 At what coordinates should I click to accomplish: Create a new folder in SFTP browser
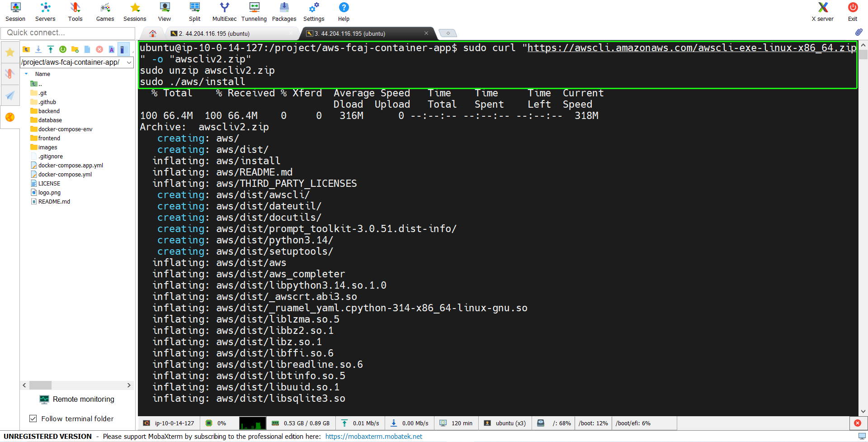point(75,49)
